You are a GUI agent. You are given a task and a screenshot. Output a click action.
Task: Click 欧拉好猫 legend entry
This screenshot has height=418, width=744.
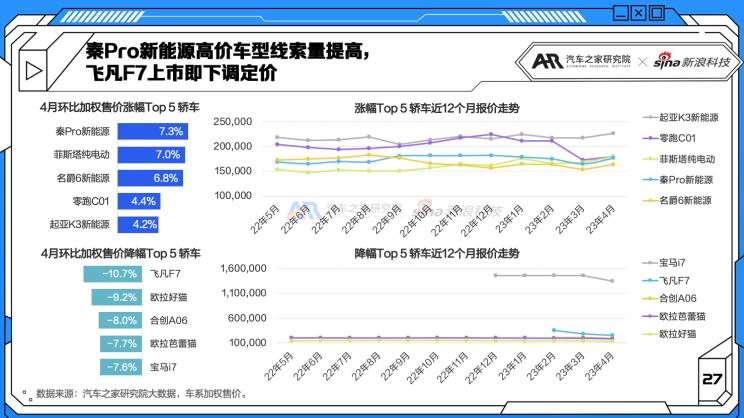[669, 334]
